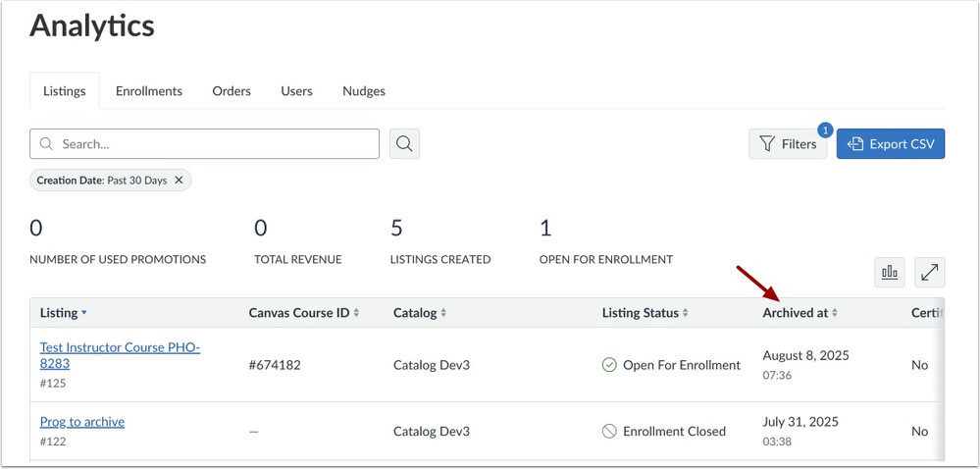The image size is (980, 469).
Task: Open the Prog to archive listing
Action: click(x=81, y=422)
